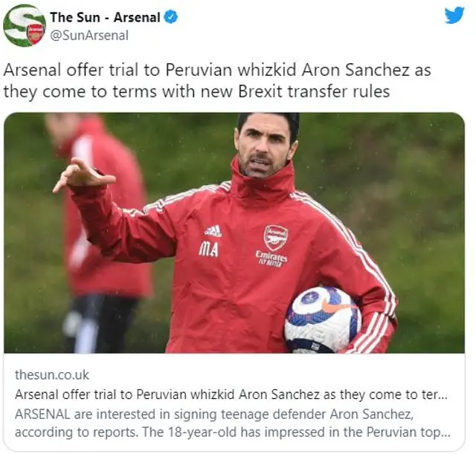Open the link card headline about Aron Sanchez

pos(231,395)
